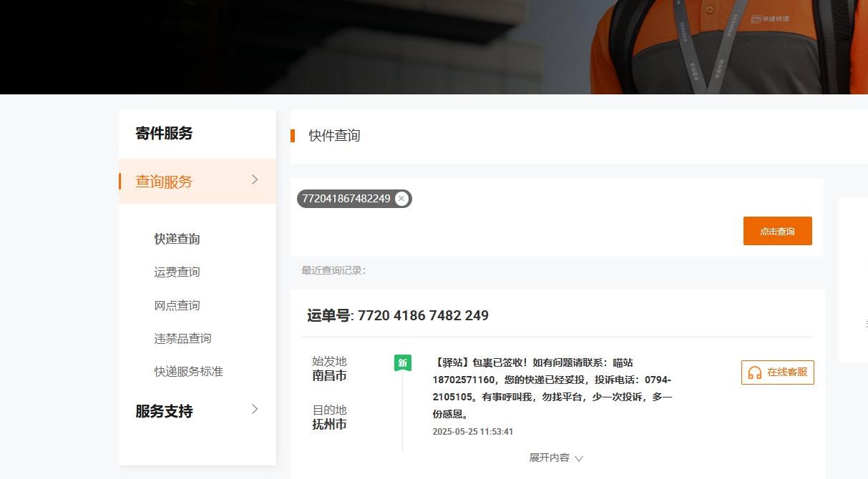Remove tracking number 772041867482249 tag
This screenshot has height=479, width=868.
tap(402, 199)
